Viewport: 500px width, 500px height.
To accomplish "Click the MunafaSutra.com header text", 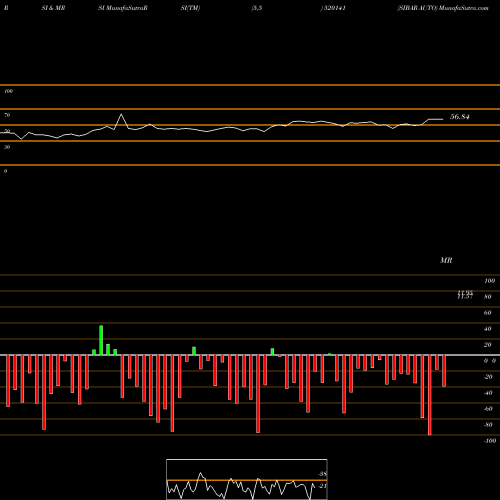I will pos(464,8).
